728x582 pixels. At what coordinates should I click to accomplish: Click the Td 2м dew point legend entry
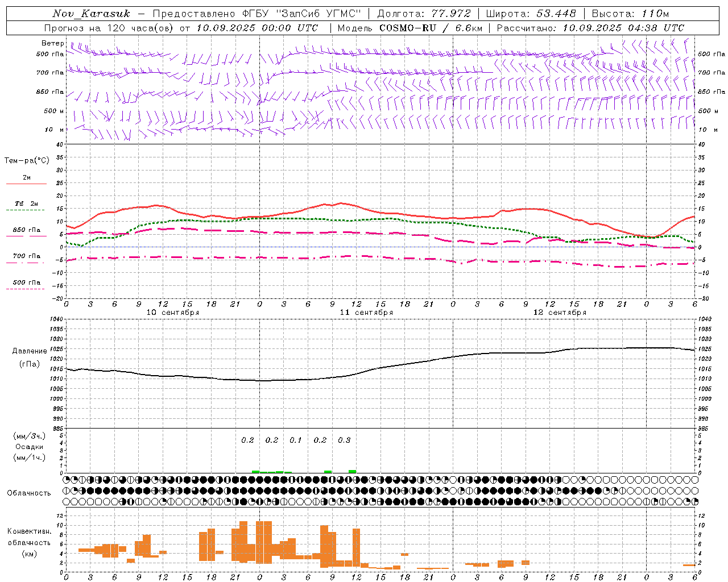coord(27,203)
